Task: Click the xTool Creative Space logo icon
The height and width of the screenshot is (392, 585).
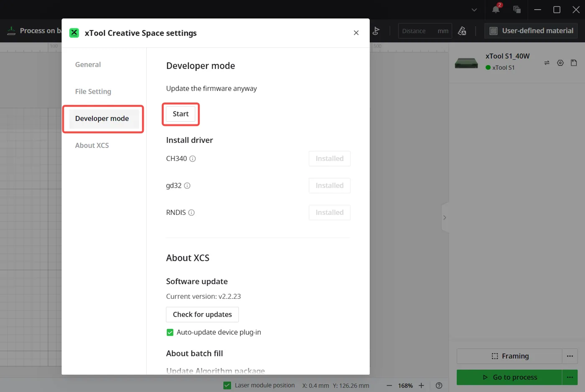Action: click(x=74, y=33)
